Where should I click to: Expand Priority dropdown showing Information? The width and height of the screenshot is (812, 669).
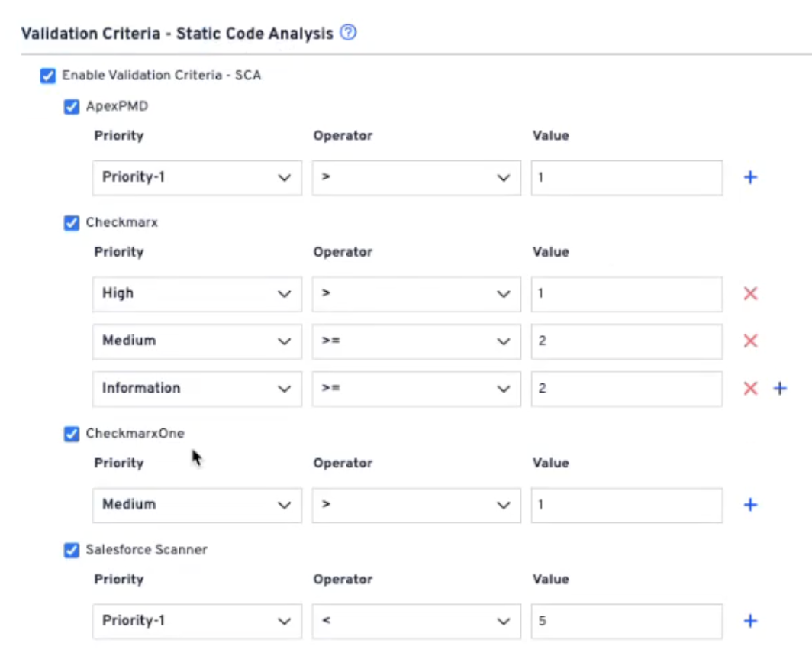tap(197, 389)
